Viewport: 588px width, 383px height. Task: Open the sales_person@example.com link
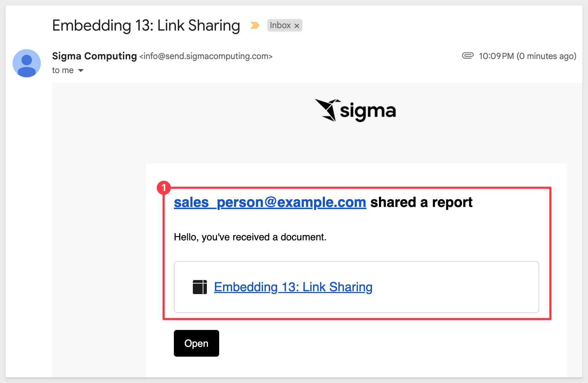click(x=270, y=202)
